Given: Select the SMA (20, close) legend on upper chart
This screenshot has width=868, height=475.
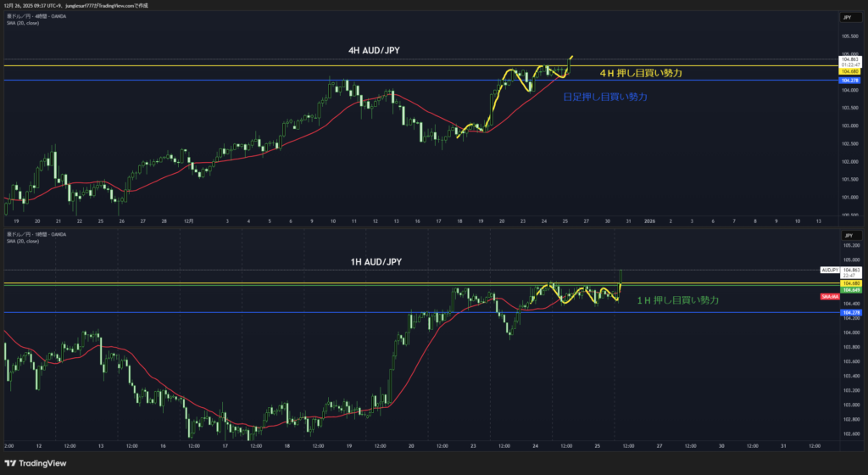Looking at the screenshot, I should [x=23, y=23].
